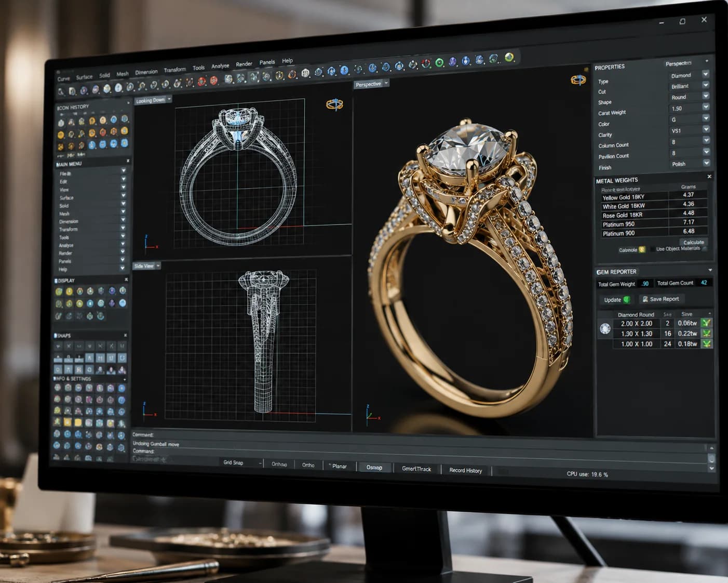The width and height of the screenshot is (728, 583).
Task: Toggle Record History in the status bar
Action: pos(465,470)
